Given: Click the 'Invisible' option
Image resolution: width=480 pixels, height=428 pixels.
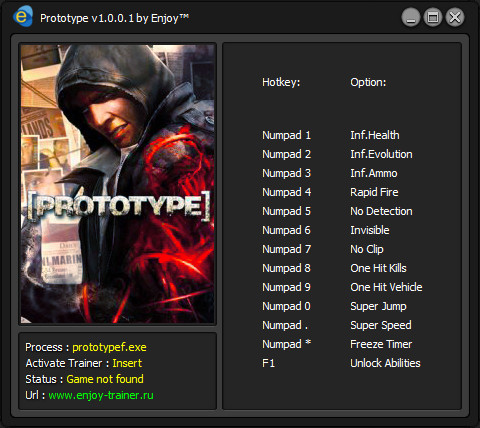Looking at the screenshot, I should [370, 230].
